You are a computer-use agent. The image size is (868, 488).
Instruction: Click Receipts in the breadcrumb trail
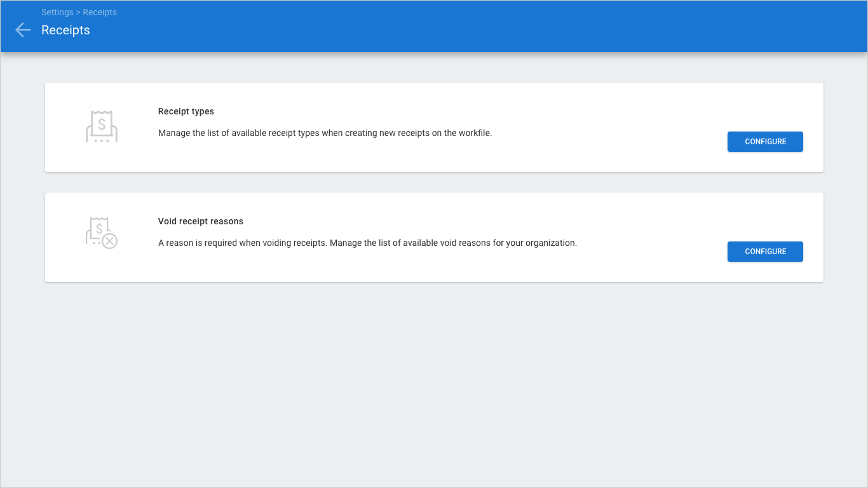100,12
